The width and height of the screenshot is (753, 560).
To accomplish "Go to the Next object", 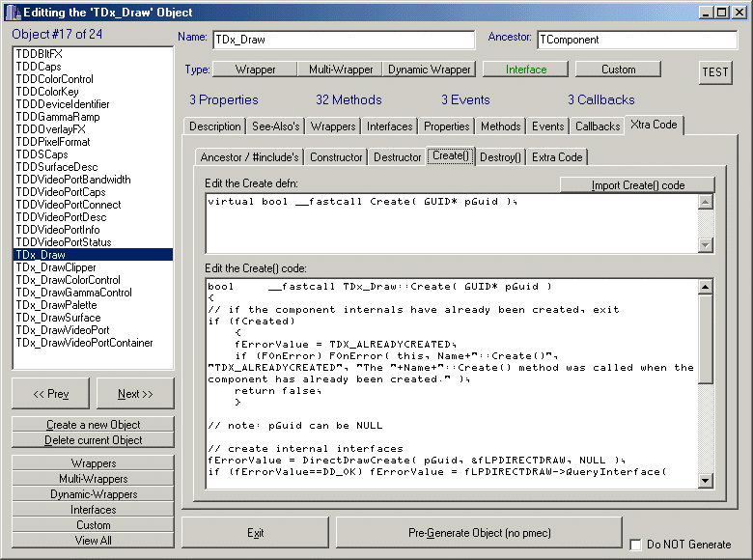I will point(135,394).
